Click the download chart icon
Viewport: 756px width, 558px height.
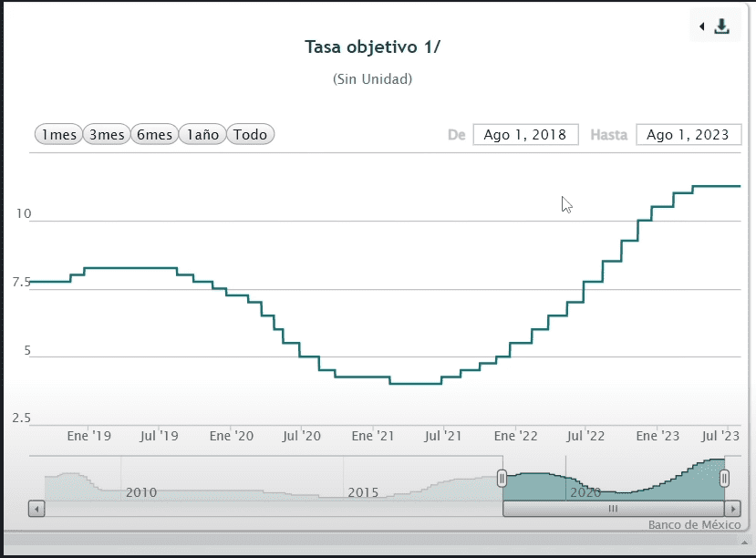pos(721,26)
